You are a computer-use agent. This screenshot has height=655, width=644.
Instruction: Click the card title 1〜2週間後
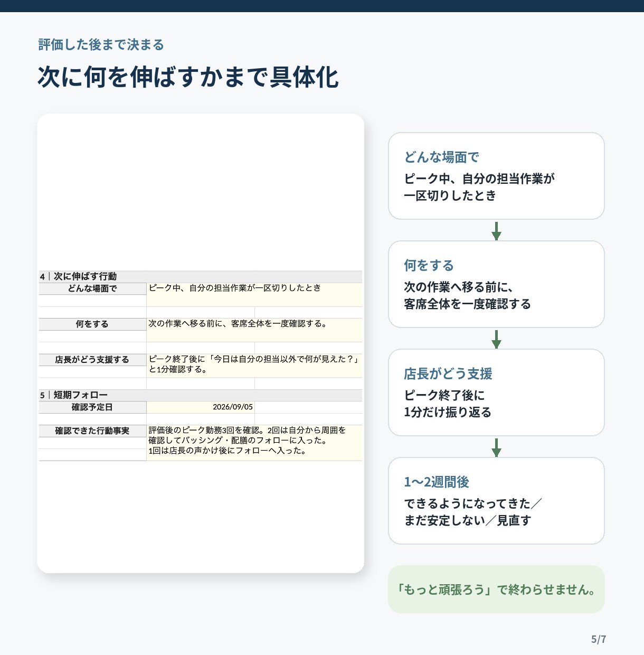click(x=437, y=482)
